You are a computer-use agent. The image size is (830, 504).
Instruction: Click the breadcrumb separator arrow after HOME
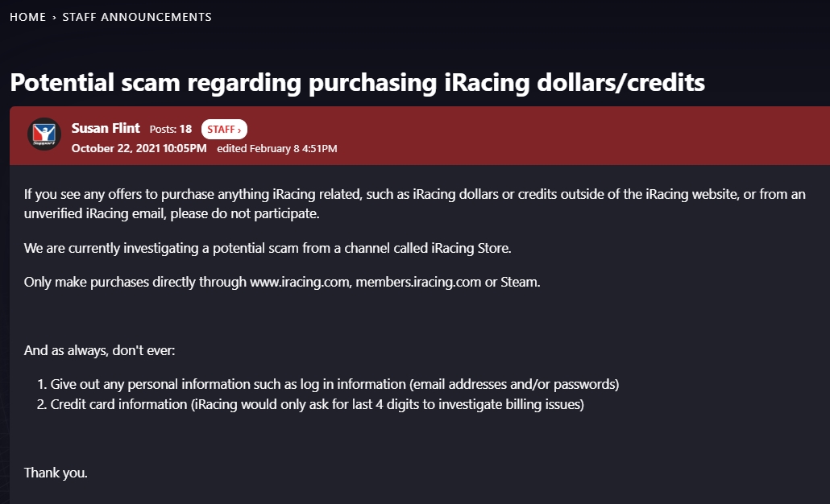click(x=53, y=16)
